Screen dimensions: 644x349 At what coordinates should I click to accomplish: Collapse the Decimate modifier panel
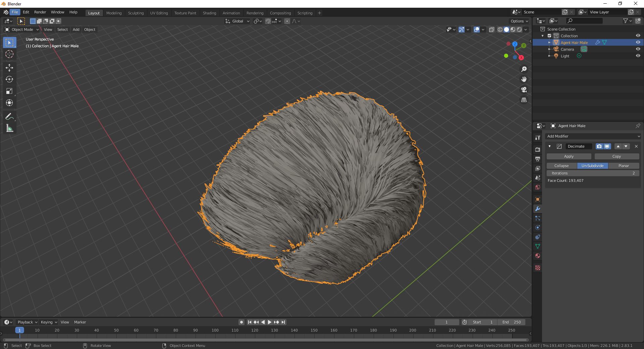point(549,146)
